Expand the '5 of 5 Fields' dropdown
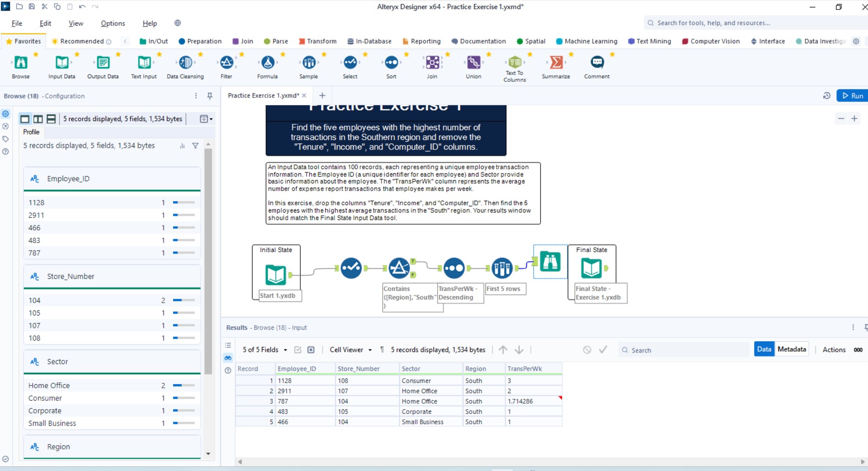This screenshot has height=471, width=868. (264, 349)
